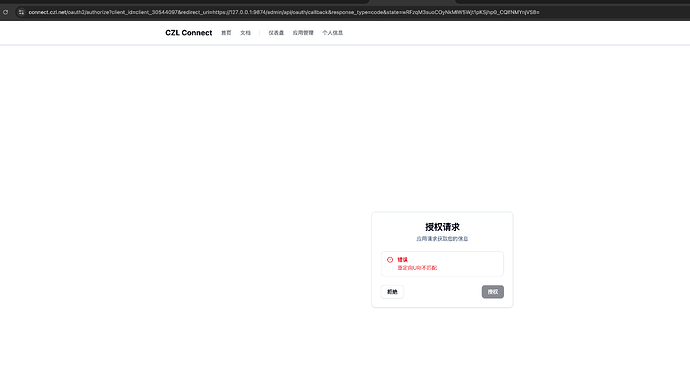Open the 文档 navigation item

point(245,33)
